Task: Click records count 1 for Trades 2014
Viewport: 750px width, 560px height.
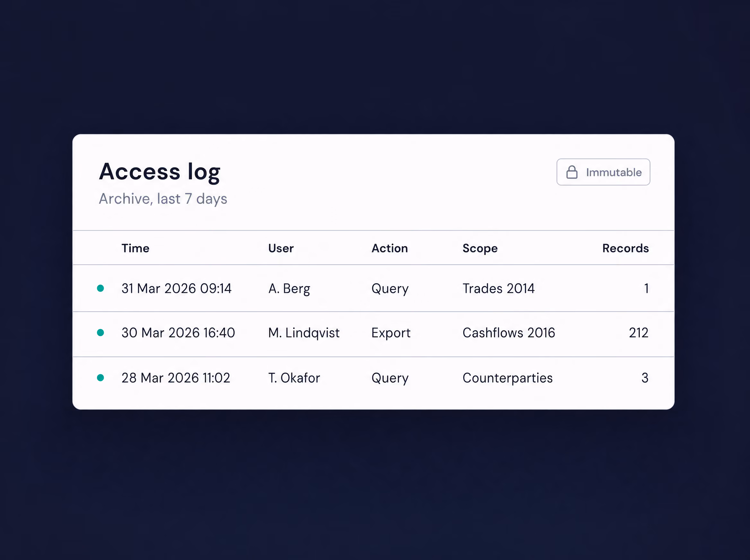Action: coord(646,288)
